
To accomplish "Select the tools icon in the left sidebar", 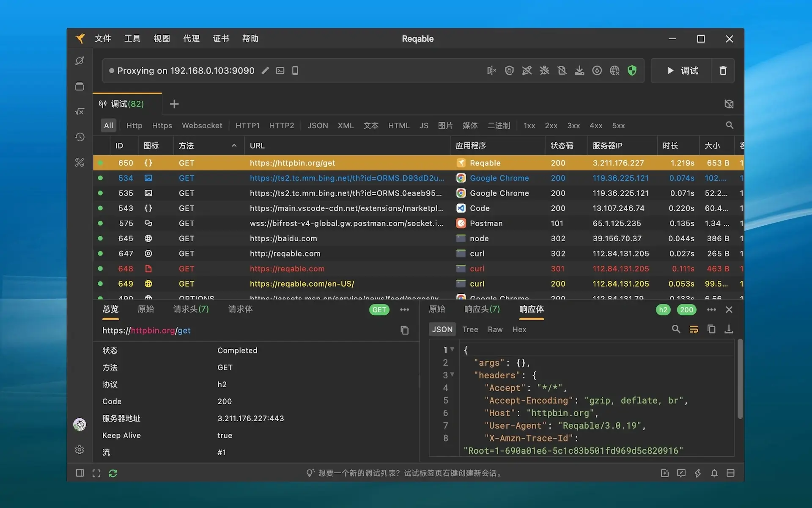I will pos(80,162).
